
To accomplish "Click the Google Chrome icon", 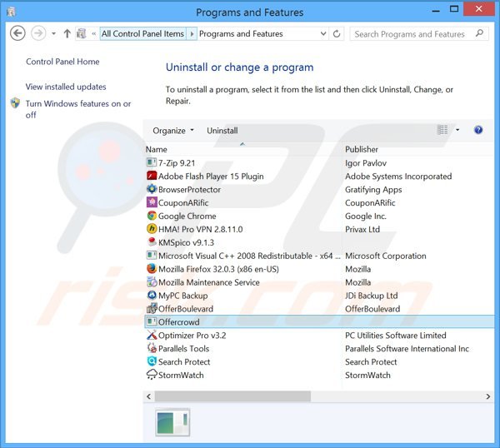I will 152,216.
